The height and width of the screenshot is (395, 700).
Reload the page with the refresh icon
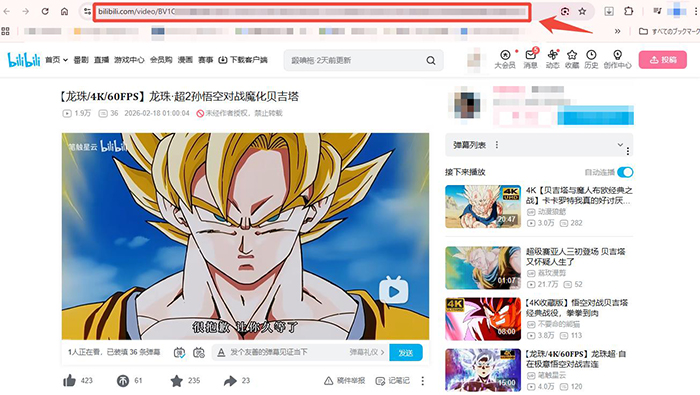[x=45, y=12]
